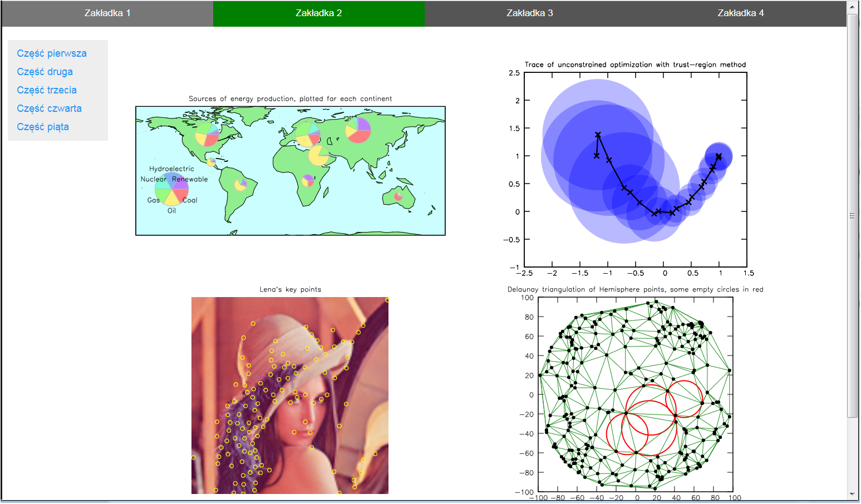The image size is (861, 504).
Task: Click the vertical scrollbar thumb
Action: (x=852, y=216)
